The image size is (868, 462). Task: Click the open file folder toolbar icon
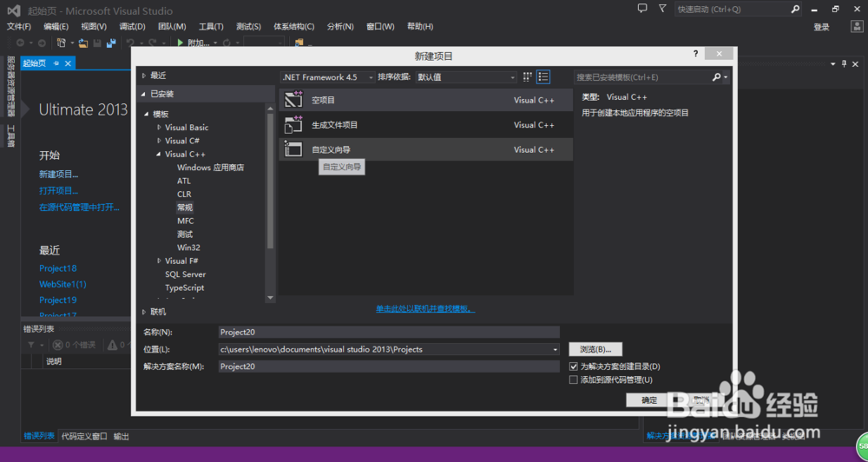(83, 43)
